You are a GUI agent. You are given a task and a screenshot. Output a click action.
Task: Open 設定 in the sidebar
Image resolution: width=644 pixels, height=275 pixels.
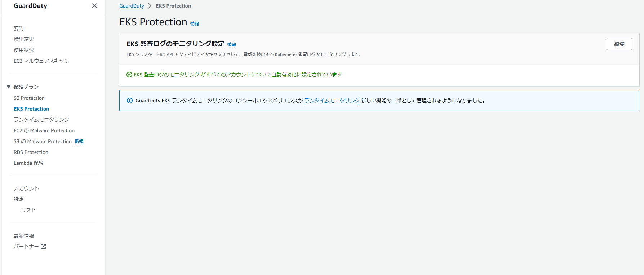pos(19,199)
